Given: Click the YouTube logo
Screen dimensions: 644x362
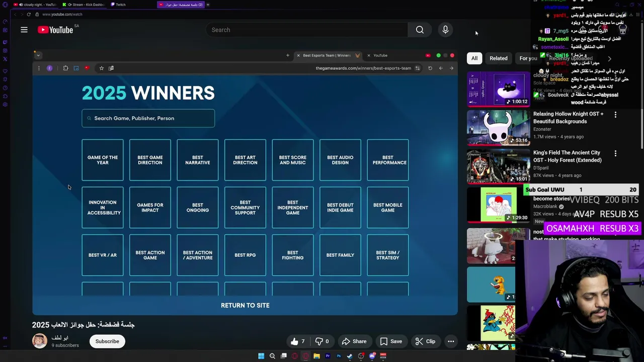Looking at the screenshot, I should (55, 30).
